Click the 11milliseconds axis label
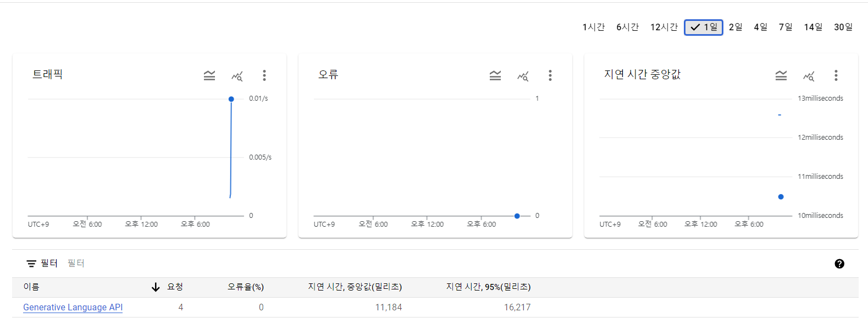Viewport: 868px width, 323px height. pyautogui.click(x=820, y=177)
